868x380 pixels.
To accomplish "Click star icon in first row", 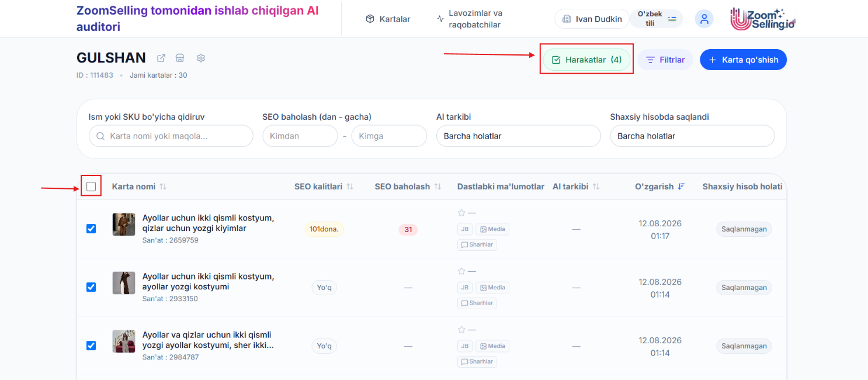I will click(x=461, y=213).
